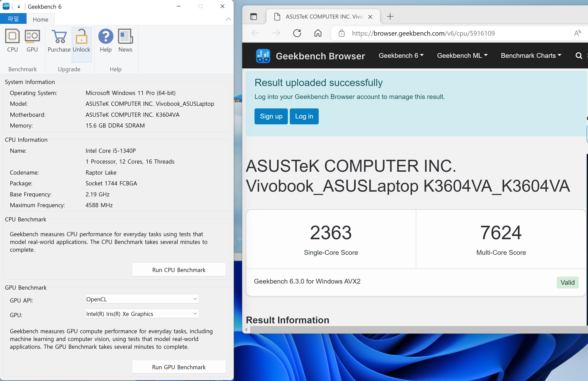Click the Raptor Lake codename value
The height and width of the screenshot is (381, 588).
pyautogui.click(x=101, y=172)
